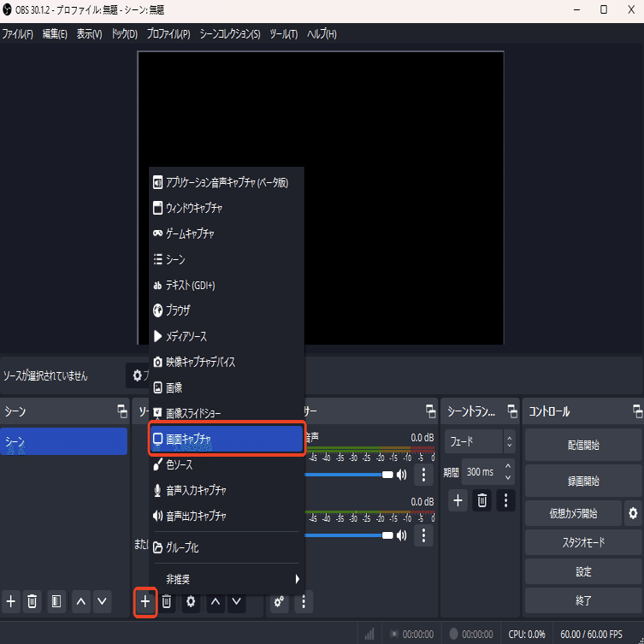Viewport: 644px width, 644px height.
Task: Move source up arrow in Sources dock
Action: 216,602
